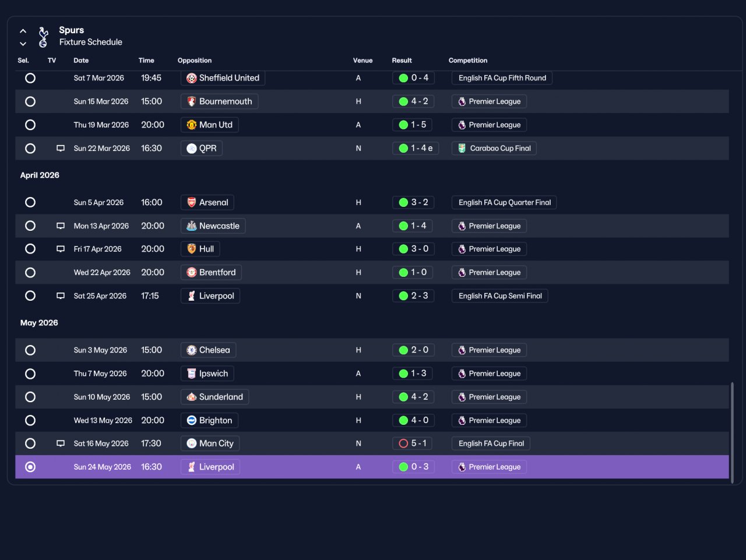Sort fixtures by the Date column header

tap(81, 61)
